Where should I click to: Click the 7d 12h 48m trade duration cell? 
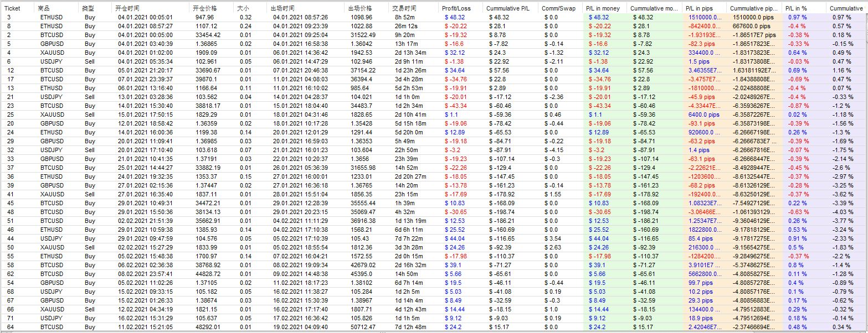tap(408, 327)
